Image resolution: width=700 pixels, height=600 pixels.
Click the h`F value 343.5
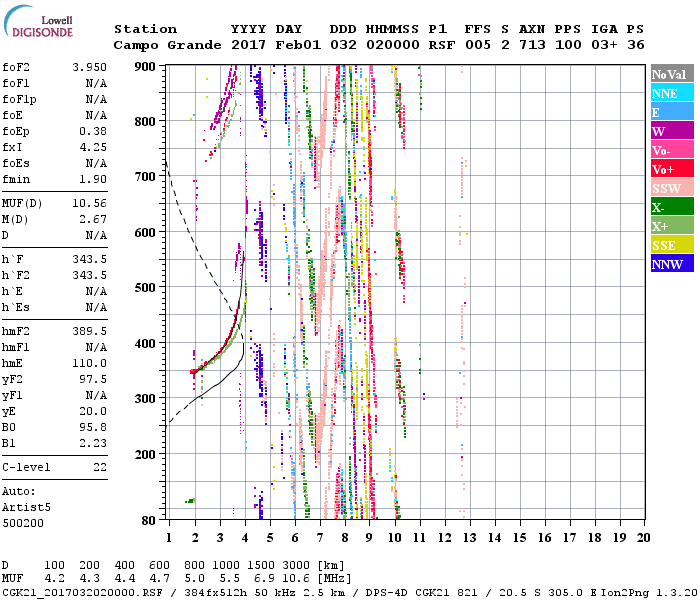click(89, 259)
